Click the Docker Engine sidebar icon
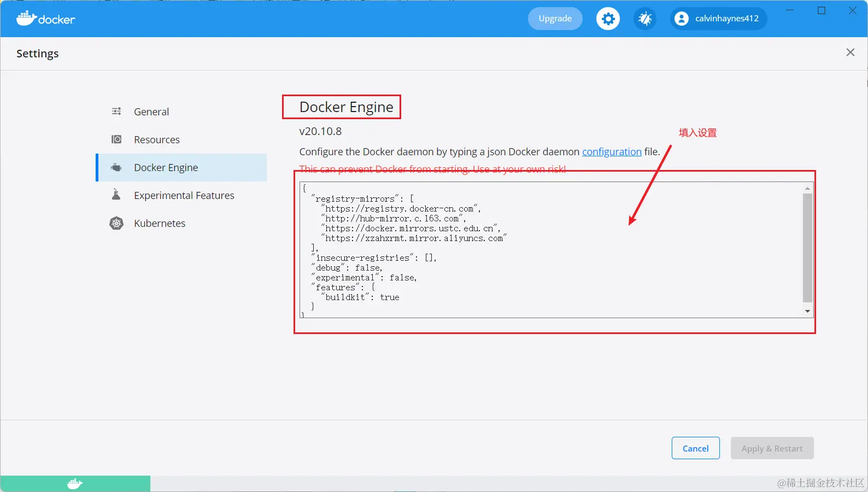Screen dimensions: 868x492 click(x=116, y=167)
